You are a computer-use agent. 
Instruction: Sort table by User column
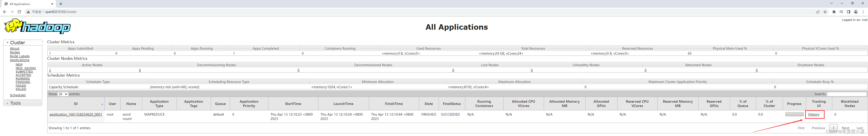112,104
